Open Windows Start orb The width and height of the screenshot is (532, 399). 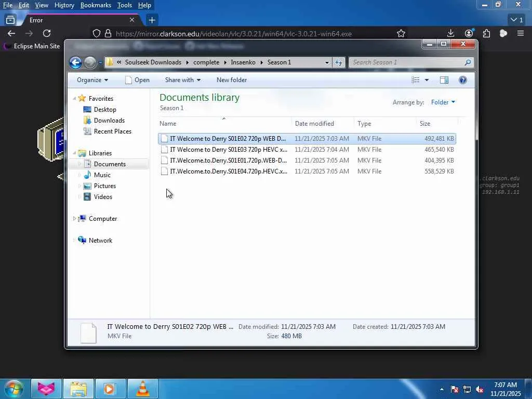14,389
